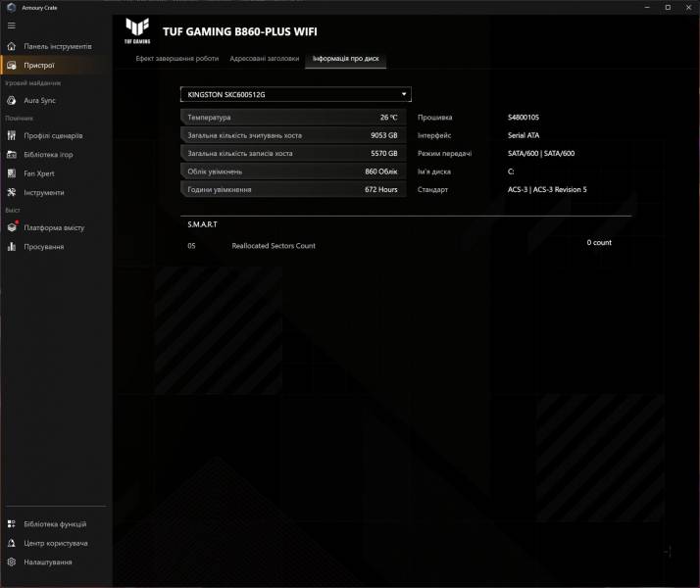This screenshot has width=700, height=588.
Task: Click the Armoury Crate title bar icon
Action: tap(11, 8)
